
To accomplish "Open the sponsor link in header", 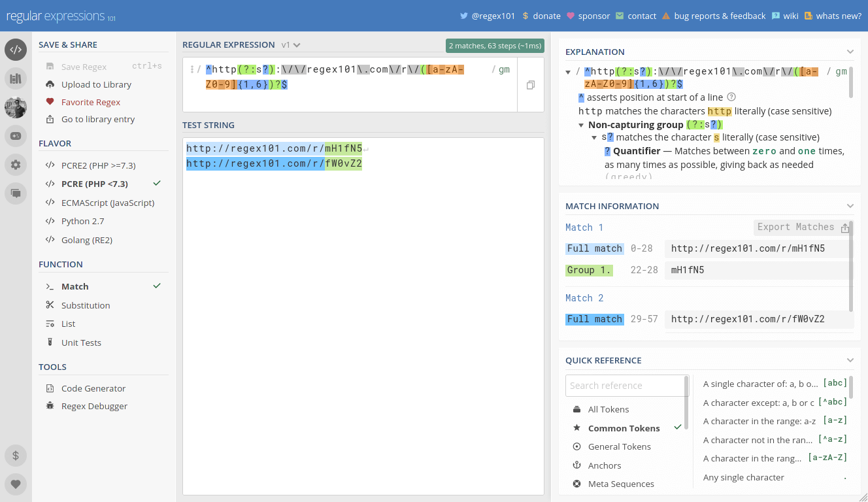I will (x=588, y=16).
